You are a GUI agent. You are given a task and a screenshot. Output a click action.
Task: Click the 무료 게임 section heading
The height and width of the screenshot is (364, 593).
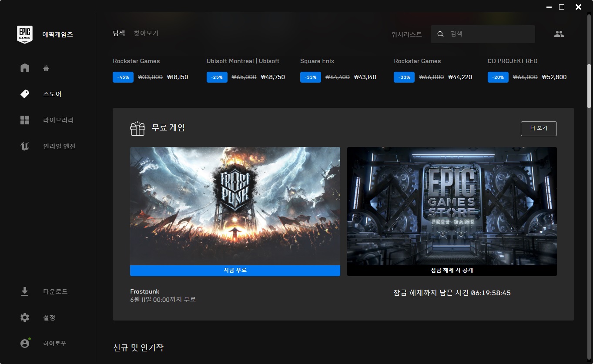click(x=168, y=128)
